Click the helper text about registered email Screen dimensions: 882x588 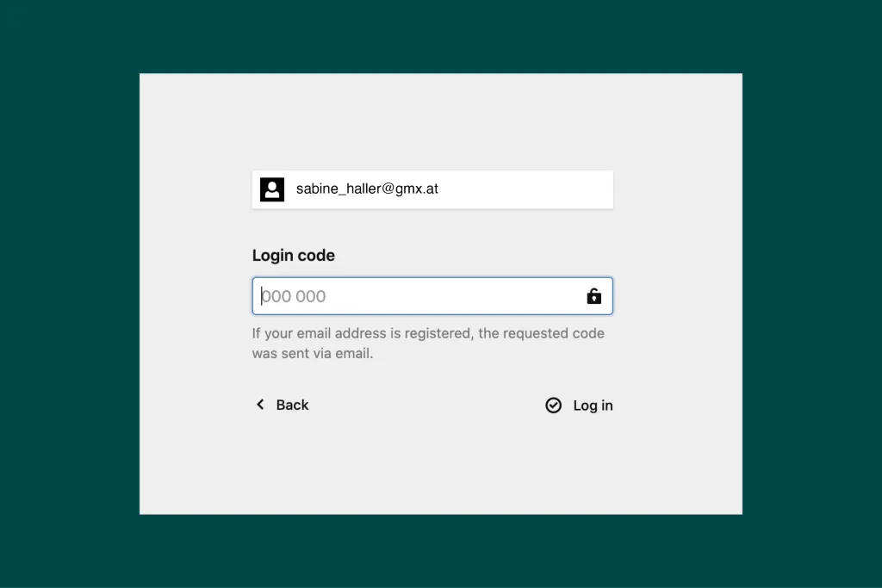click(x=428, y=333)
